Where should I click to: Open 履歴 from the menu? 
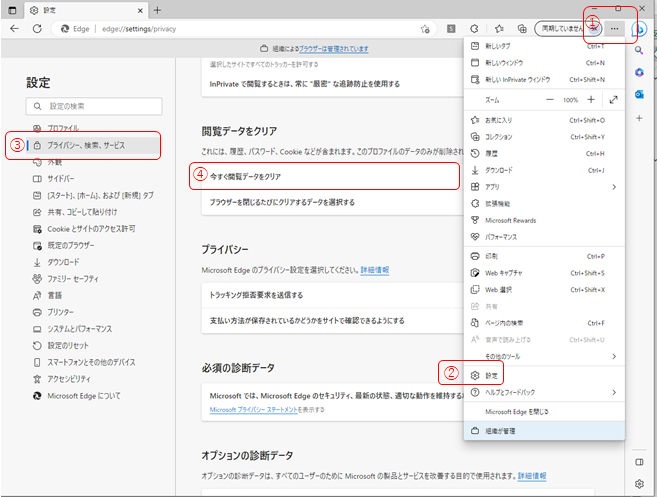click(x=544, y=154)
